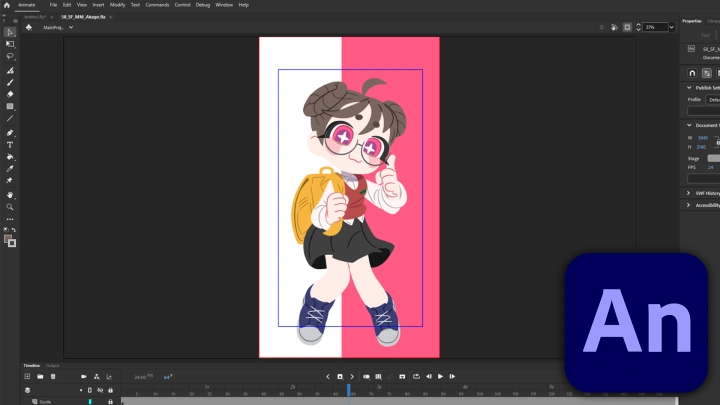This screenshot has width=720, height=405.
Task: Open the Window menu
Action: click(224, 5)
